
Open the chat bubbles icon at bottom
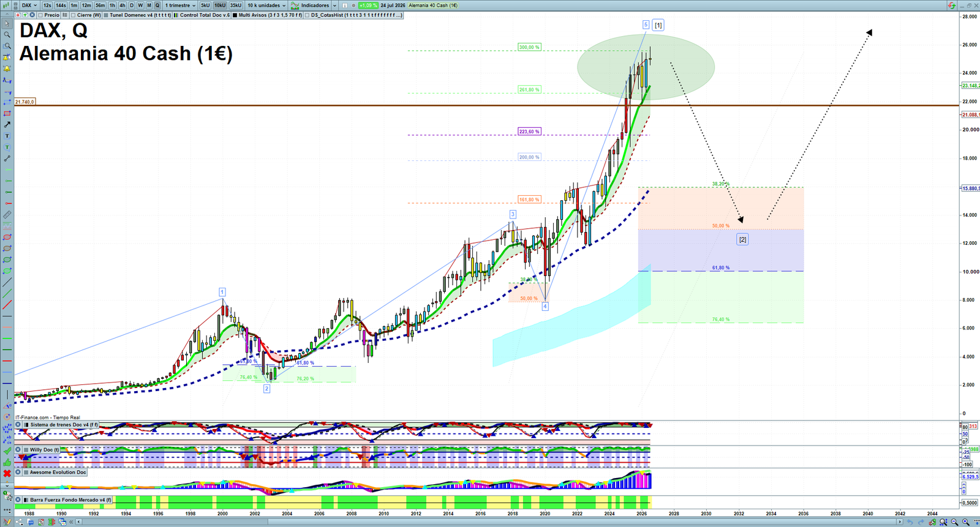(30, 522)
